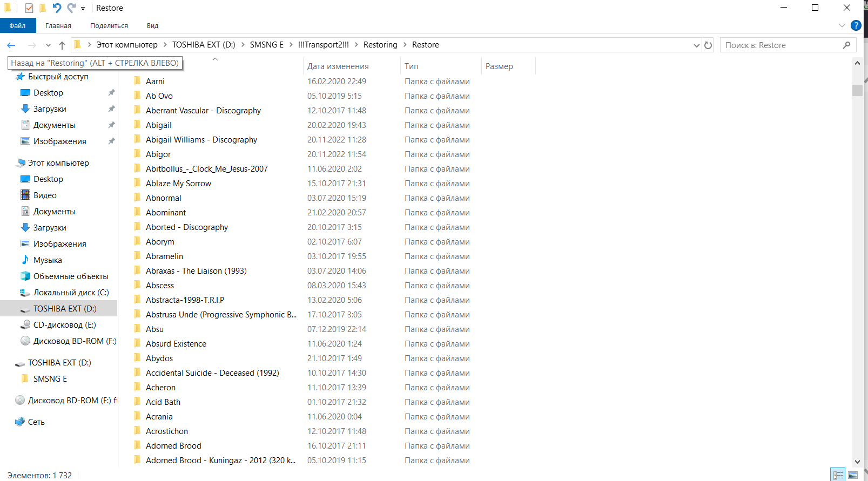Select pinned Изображения under quick access
868x481 pixels.
pyautogui.click(x=59, y=141)
